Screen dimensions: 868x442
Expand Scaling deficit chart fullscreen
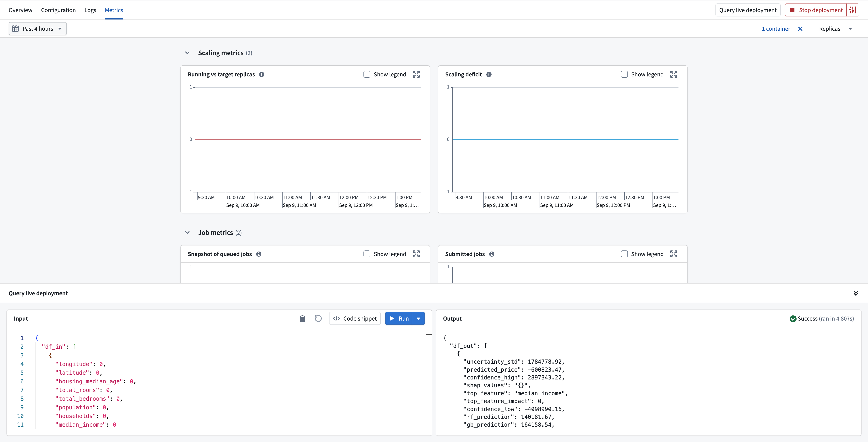point(674,74)
